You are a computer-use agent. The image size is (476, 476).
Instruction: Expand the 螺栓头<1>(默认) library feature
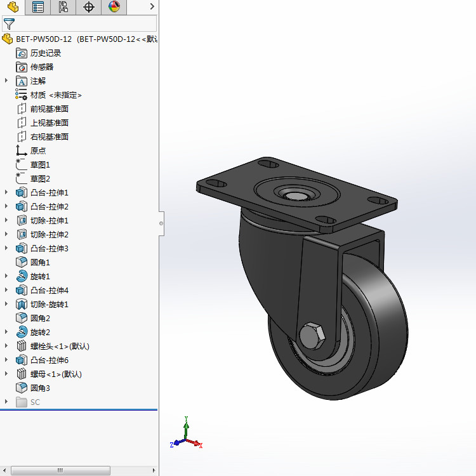pos(6,346)
